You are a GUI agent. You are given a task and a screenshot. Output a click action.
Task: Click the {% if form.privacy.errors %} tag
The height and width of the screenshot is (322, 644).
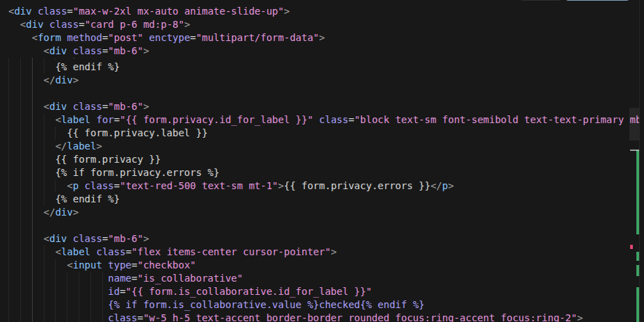click(137, 172)
